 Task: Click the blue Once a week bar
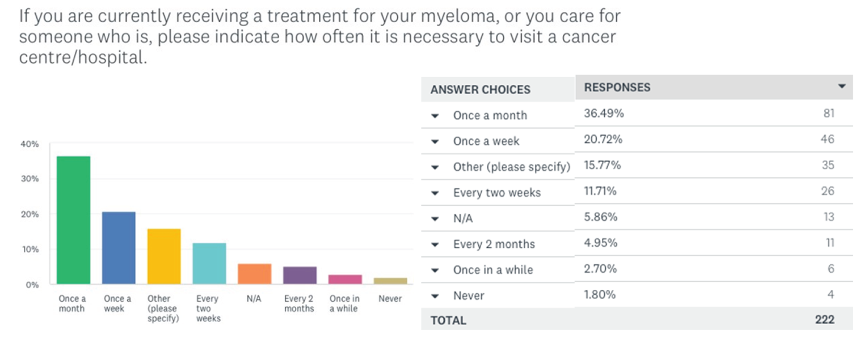[119, 248]
